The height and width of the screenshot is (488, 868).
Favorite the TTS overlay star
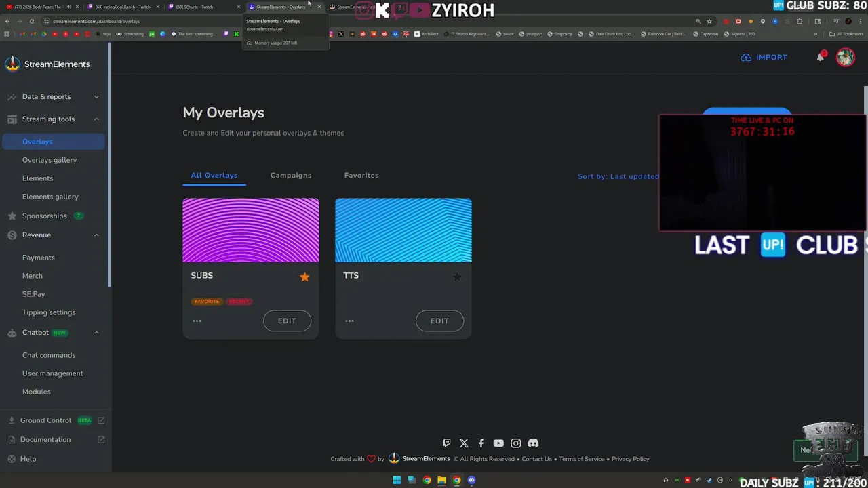[457, 277]
